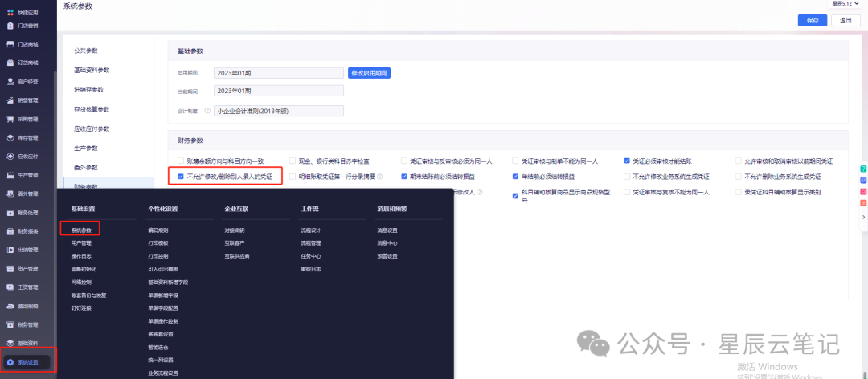Open 打印模板 menu entry
This screenshot has height=379, width=868.
coord(158,242)
